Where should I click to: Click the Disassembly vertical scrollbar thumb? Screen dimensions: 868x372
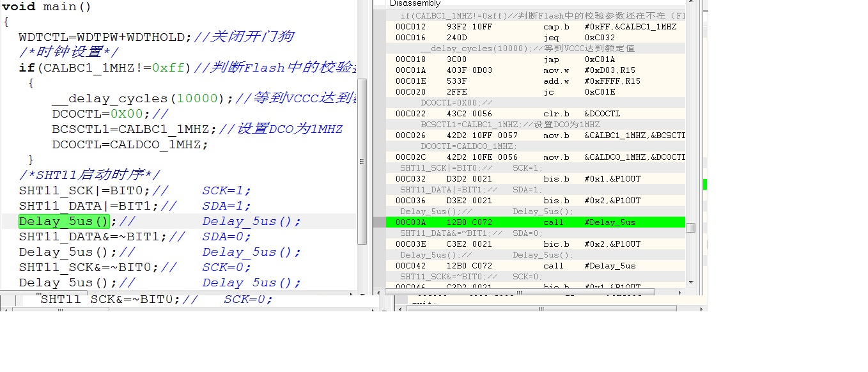click(691, 227)
